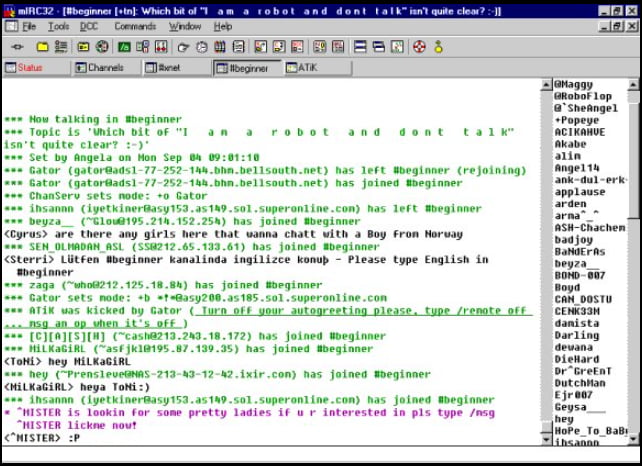Click the globe List Channels icon
Viewport: 642px width, 466px height.
(102, 47)
